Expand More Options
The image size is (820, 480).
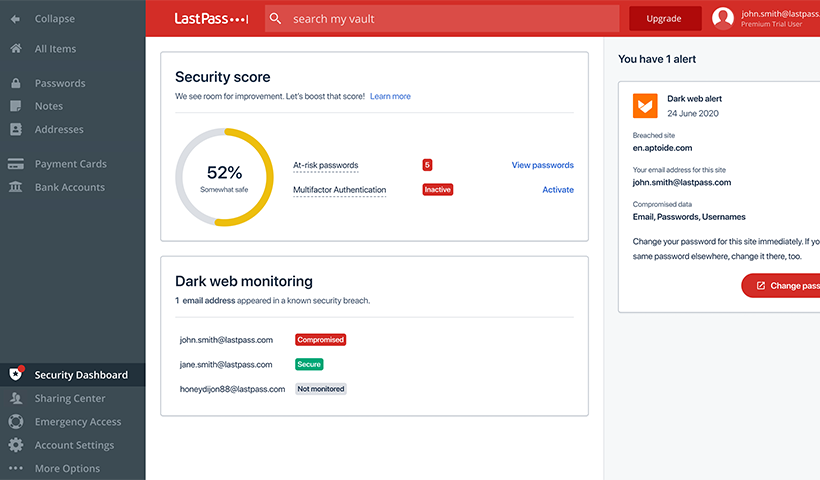point(67,468)
